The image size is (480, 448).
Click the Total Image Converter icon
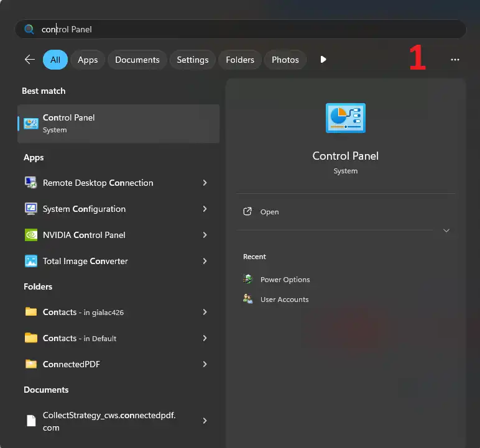pyautogui.click(x=30, y=261)
